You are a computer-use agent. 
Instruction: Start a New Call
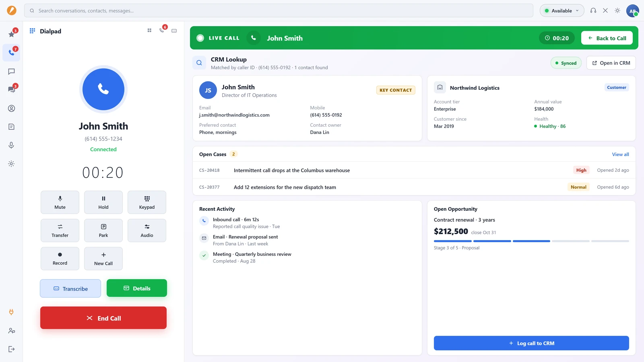tap(103, 259)
